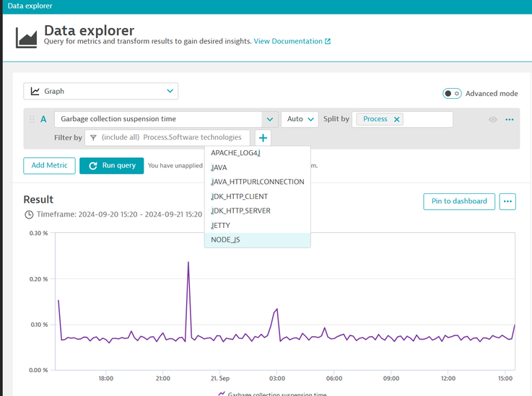Click the Add Metric button
Screen dimensions: 532x396
(49, 166)
